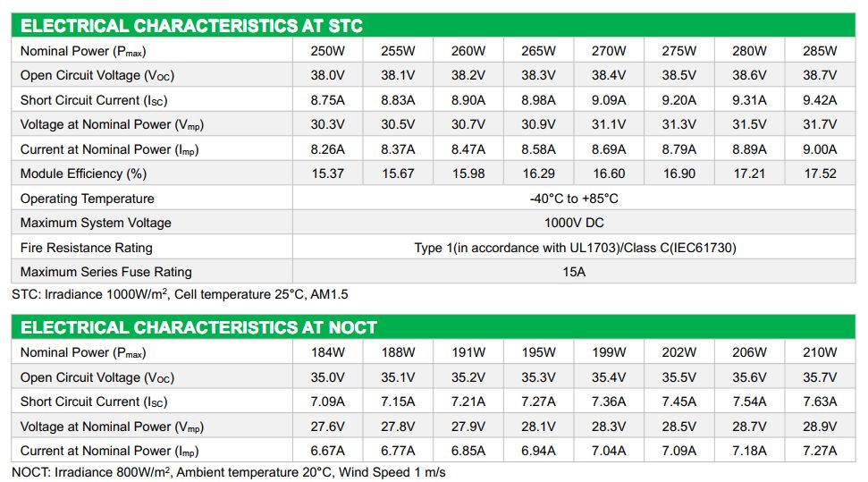This screenshot has width=868, height=482.
Task: Click the NOCT irradiance footnote text
Action: 229,471
